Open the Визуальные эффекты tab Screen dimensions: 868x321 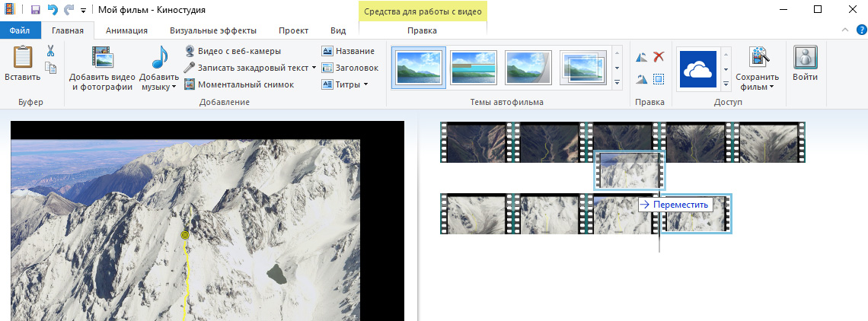[212, 30]
